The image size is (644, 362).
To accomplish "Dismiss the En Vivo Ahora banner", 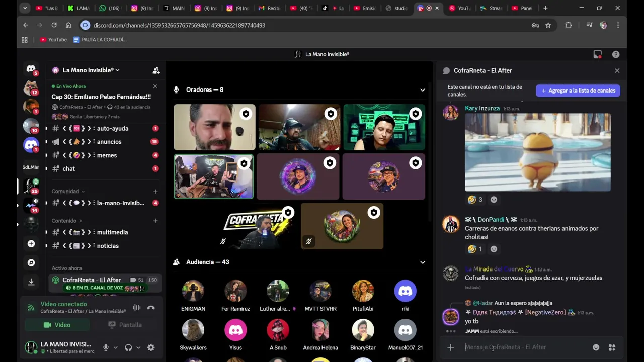I will tap(155, 86).
